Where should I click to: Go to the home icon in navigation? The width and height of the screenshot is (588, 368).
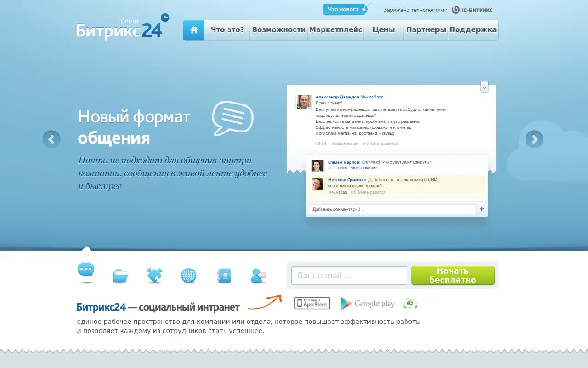tap(194, 30)
